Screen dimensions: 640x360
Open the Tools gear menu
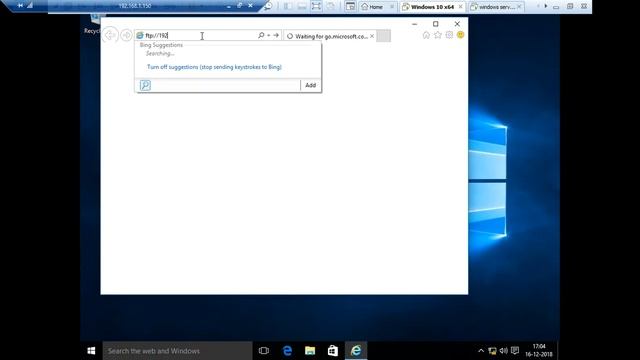tap(449, 35)
